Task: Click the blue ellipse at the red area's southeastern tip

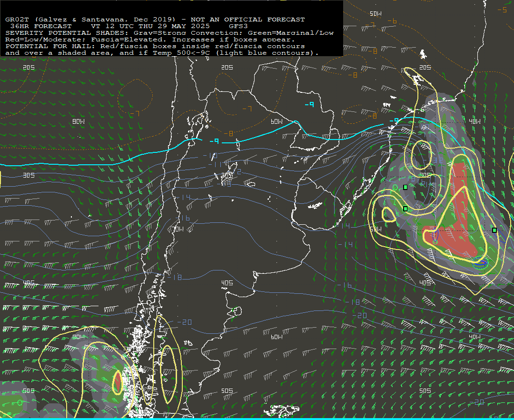Action: (x=480, y=262)
